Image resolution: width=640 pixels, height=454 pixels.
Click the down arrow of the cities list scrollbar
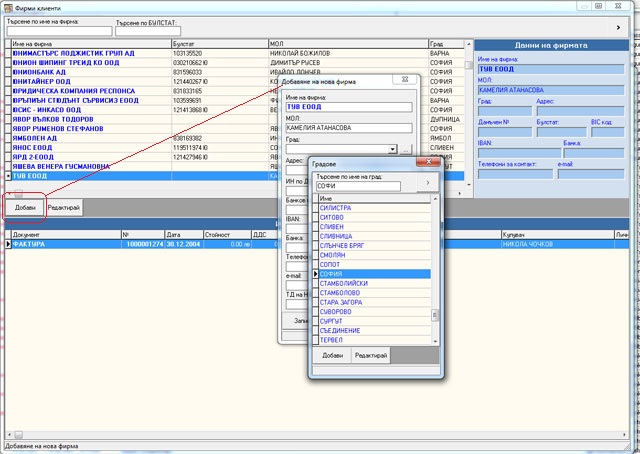coord(435,341)
